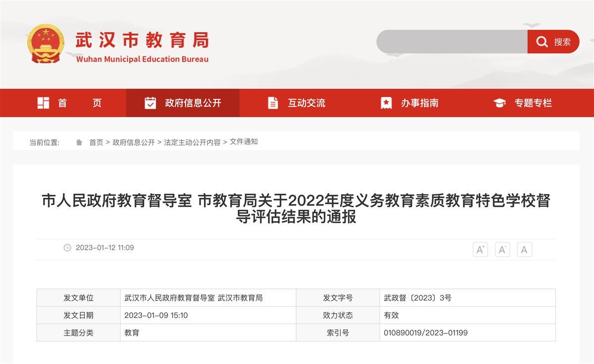This screenshot has width=594, height=364.
Task: Decrease font size with A- button
Action: (502, 250)
